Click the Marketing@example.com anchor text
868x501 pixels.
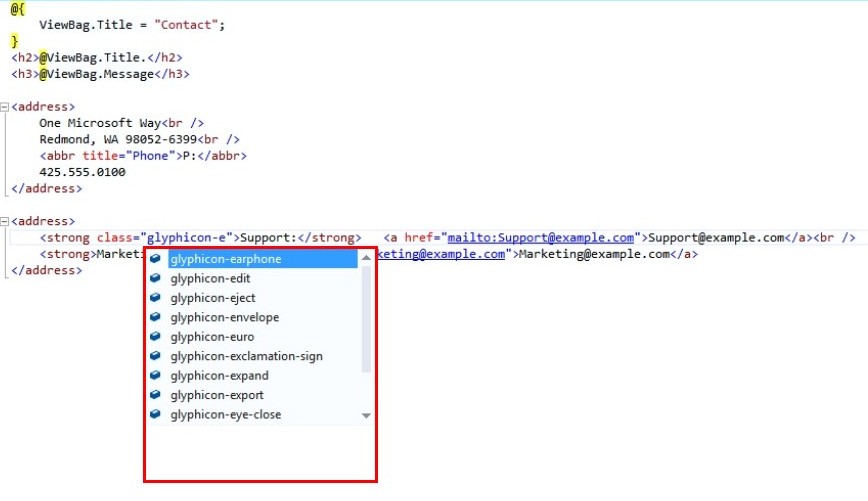coord(595,254)
